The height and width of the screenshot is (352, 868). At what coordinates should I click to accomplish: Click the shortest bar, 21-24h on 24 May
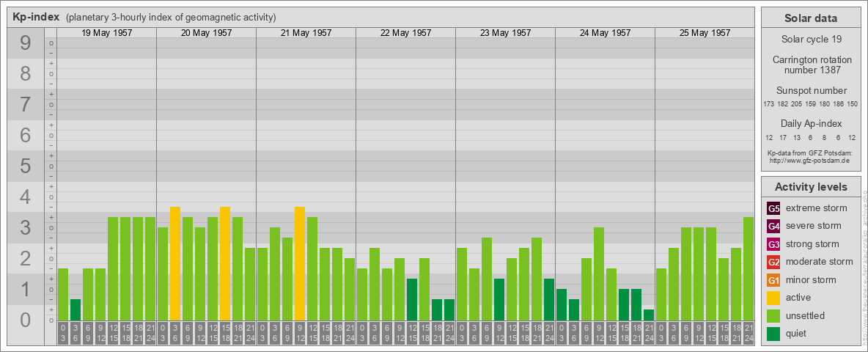point(648,315)
